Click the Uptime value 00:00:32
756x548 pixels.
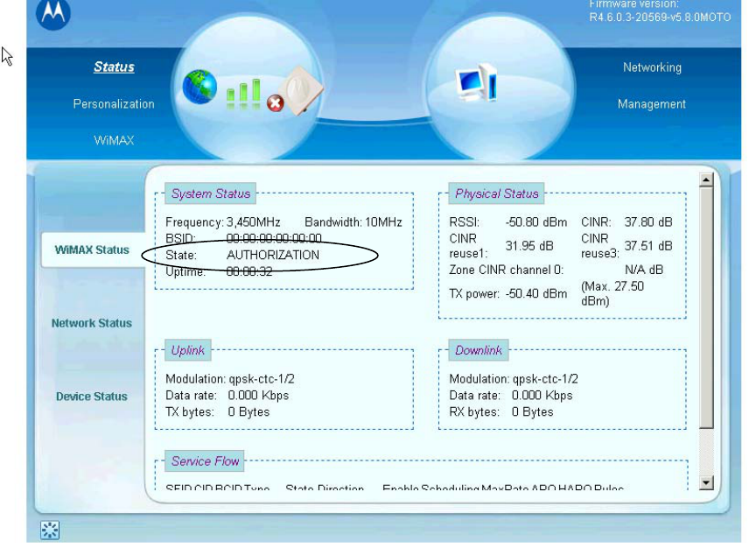point(249,271)
